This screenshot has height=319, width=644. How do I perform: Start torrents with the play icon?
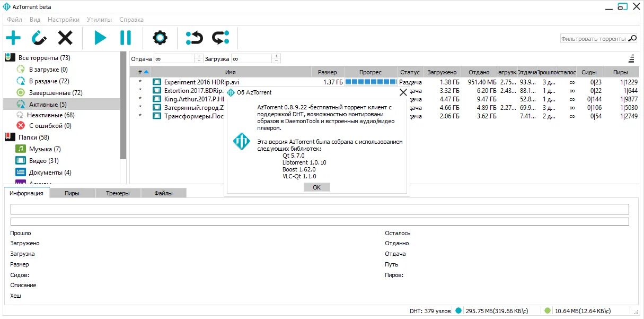pos(100,38)
